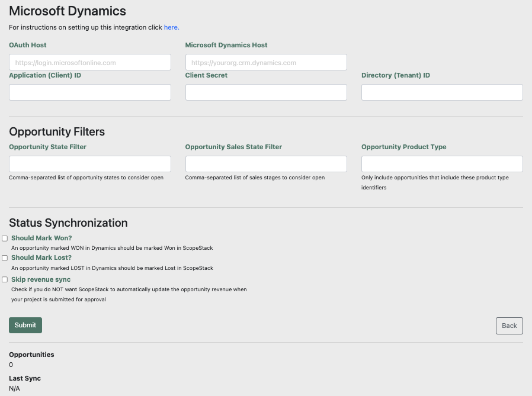
Task: Click the Status Synchronization section heading
Action: [68, 223]
